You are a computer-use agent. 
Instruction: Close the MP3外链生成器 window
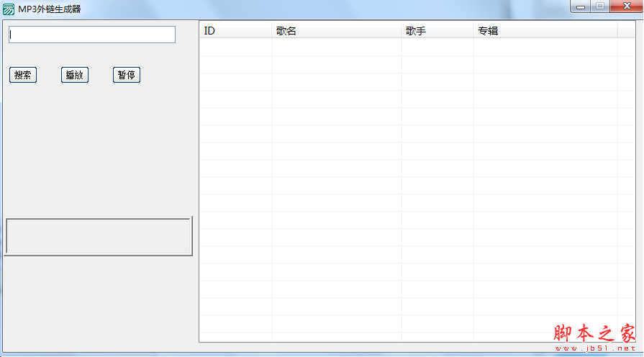coord(627,6)
